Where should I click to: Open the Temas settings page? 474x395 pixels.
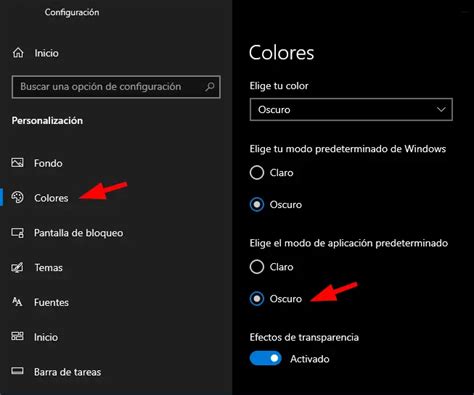pos(49,267)
